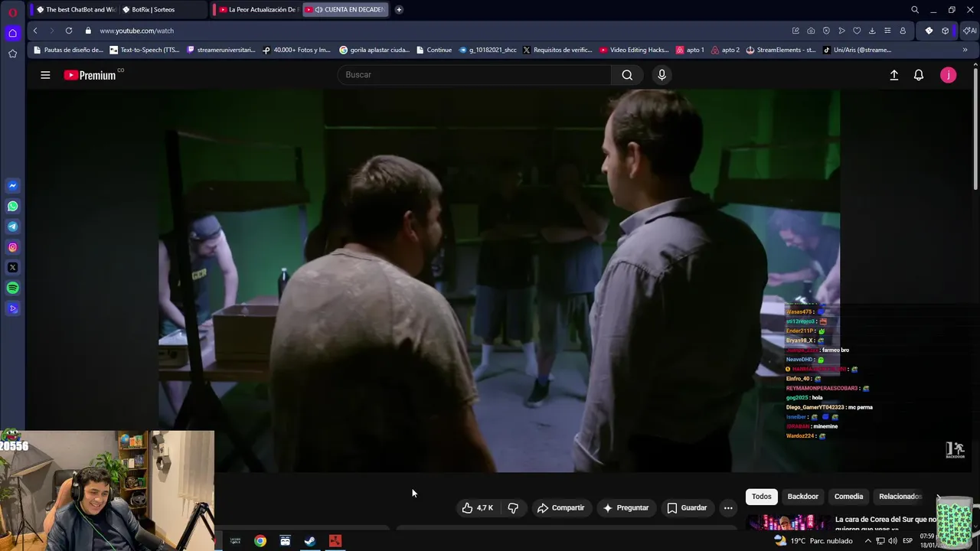
Task: Click the magnifier search button
Action: coord(627,75)
